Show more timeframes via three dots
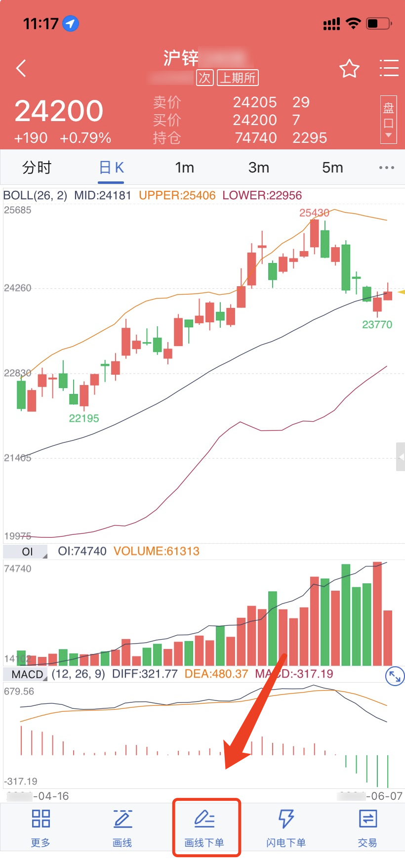The width and height of the screenshot is (405, 868). point(386,168)
